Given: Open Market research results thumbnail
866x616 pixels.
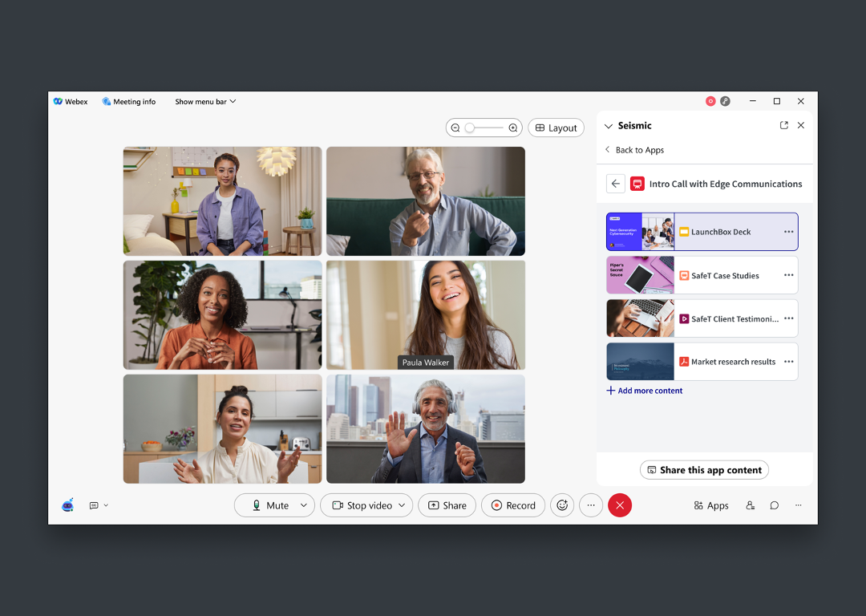Looking at the screenshot, I should (640, 361).
